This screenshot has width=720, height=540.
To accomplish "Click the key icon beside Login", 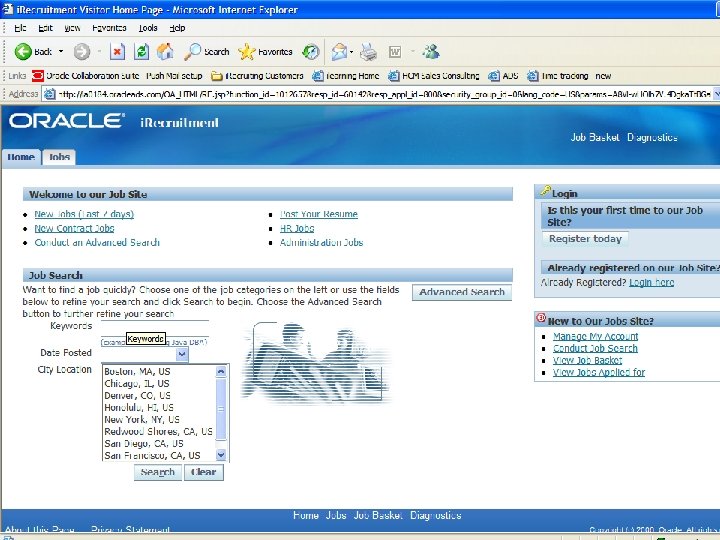I will click(x=545, y=191).
